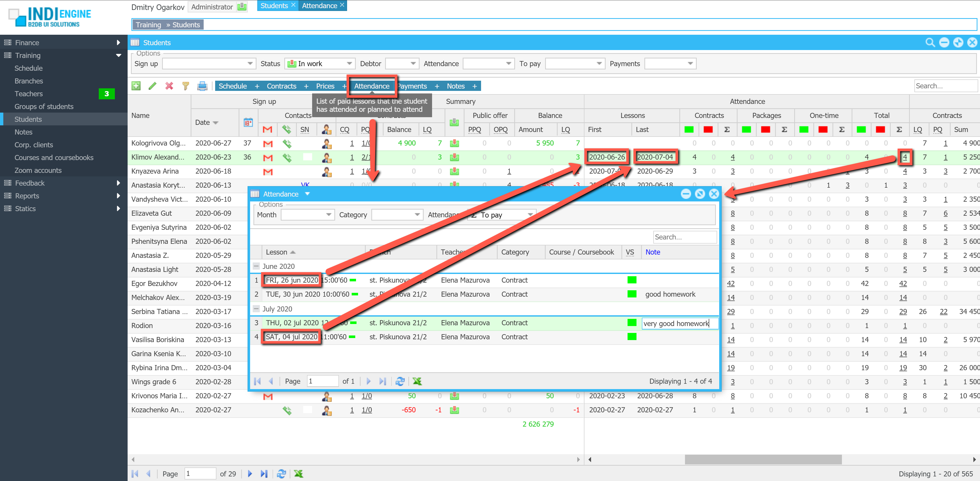Collapse the June 2020 group
Viewport: 980px width, 481px height.
(256, 266)
